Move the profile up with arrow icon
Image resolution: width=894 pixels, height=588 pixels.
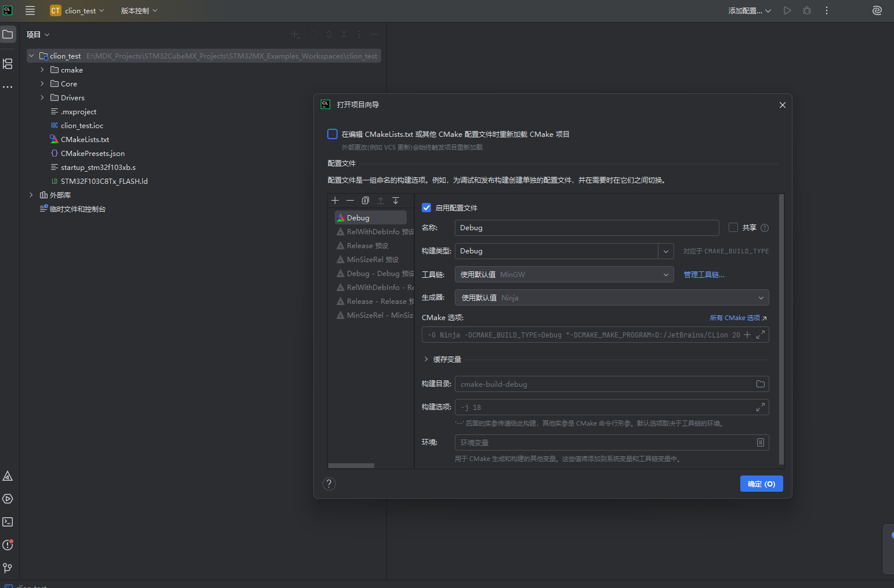click(381, 201)
